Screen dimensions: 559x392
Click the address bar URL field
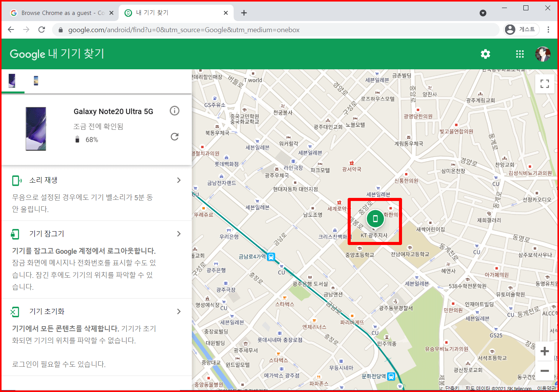coord(276,30)
